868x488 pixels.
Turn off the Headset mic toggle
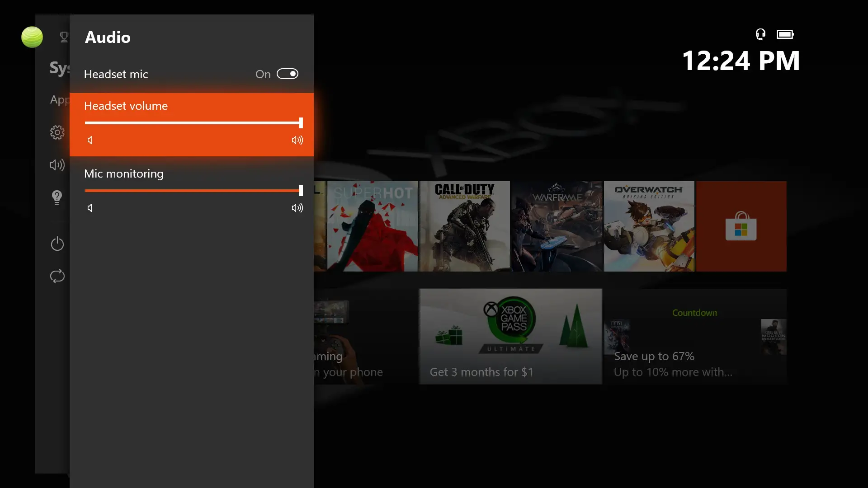(288, 74)
